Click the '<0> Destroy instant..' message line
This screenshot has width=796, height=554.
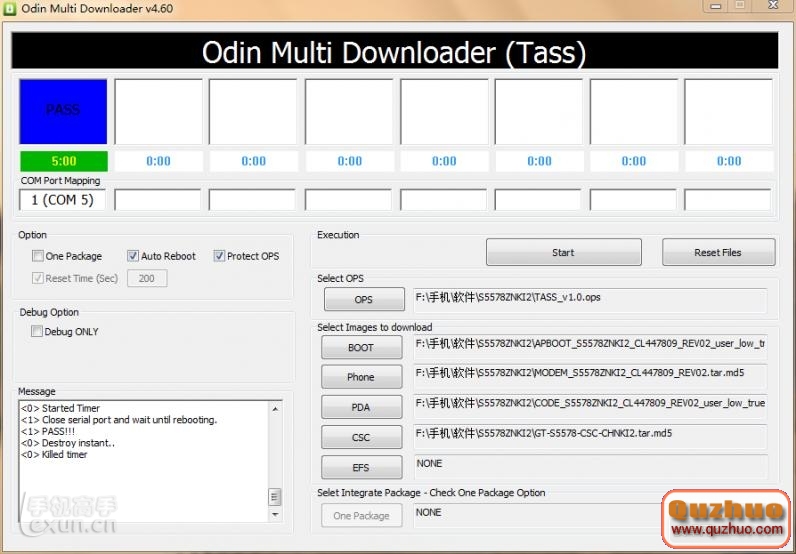coord(68,443)
